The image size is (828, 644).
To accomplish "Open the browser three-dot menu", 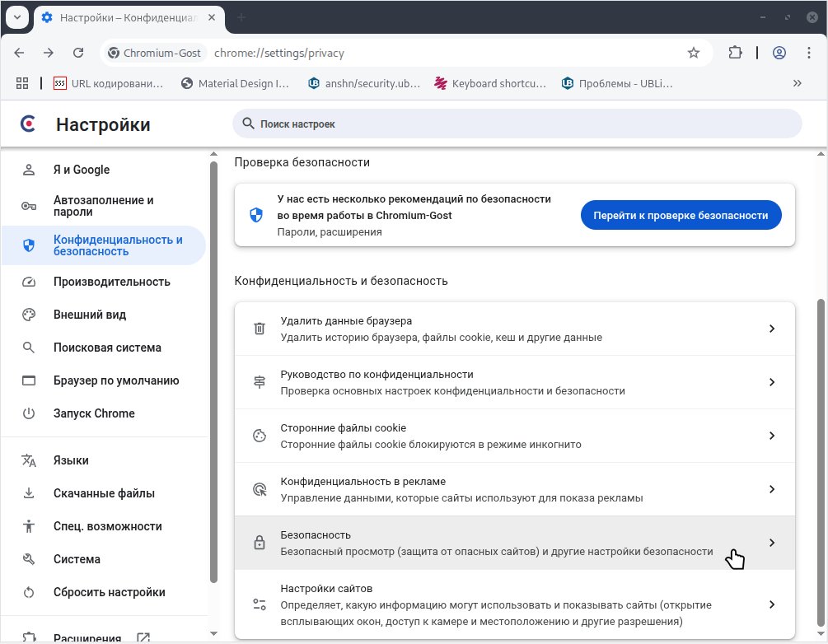I will tap(810, 52).
